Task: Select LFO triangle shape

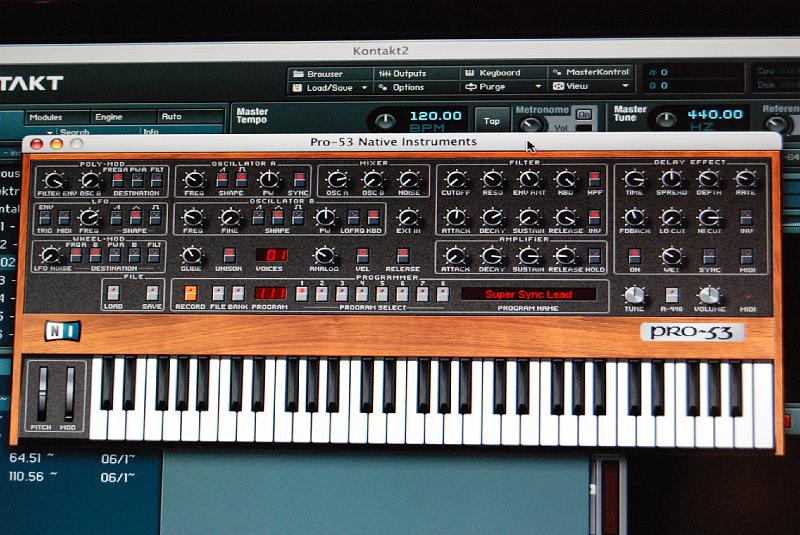Action: (136, 218)
